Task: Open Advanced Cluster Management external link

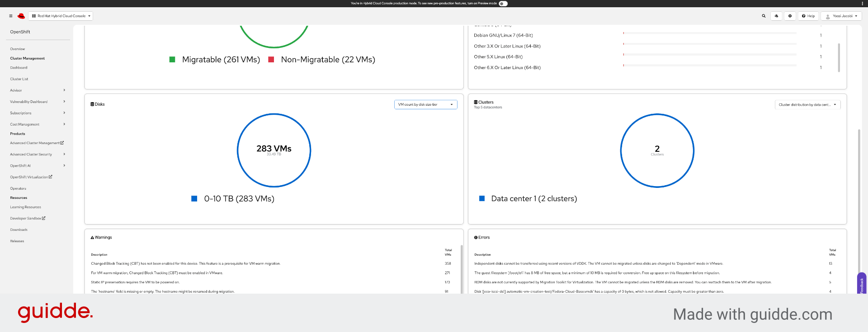Action: click(x=37, y=143)
